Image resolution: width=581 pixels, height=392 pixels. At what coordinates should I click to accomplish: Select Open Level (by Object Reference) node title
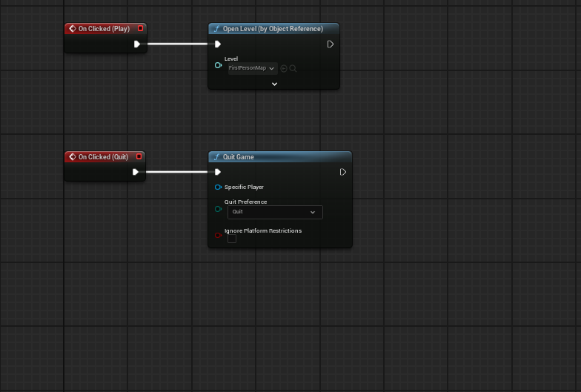pos(273,28)
